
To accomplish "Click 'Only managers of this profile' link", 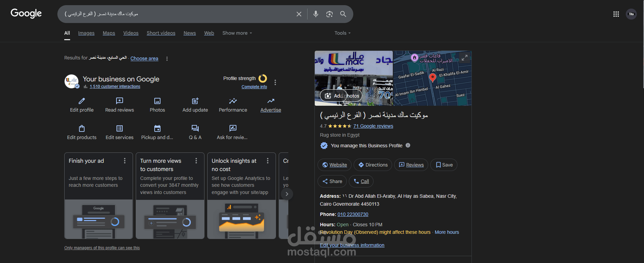I will point(102,248).
